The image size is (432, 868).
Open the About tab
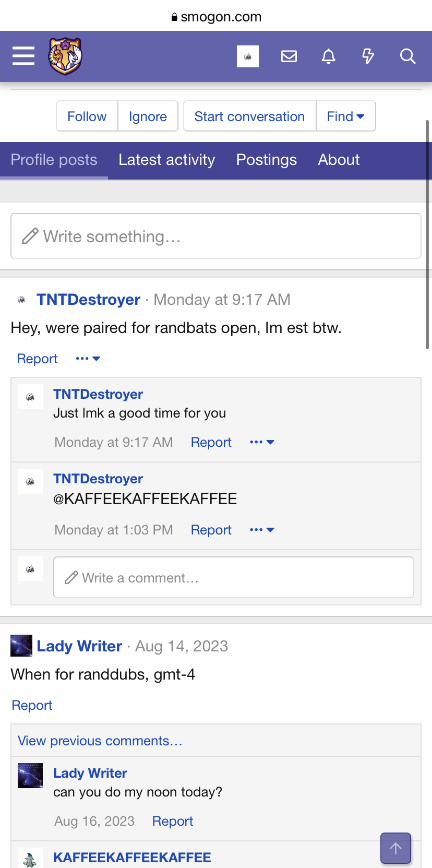click(x=339, y=160)
